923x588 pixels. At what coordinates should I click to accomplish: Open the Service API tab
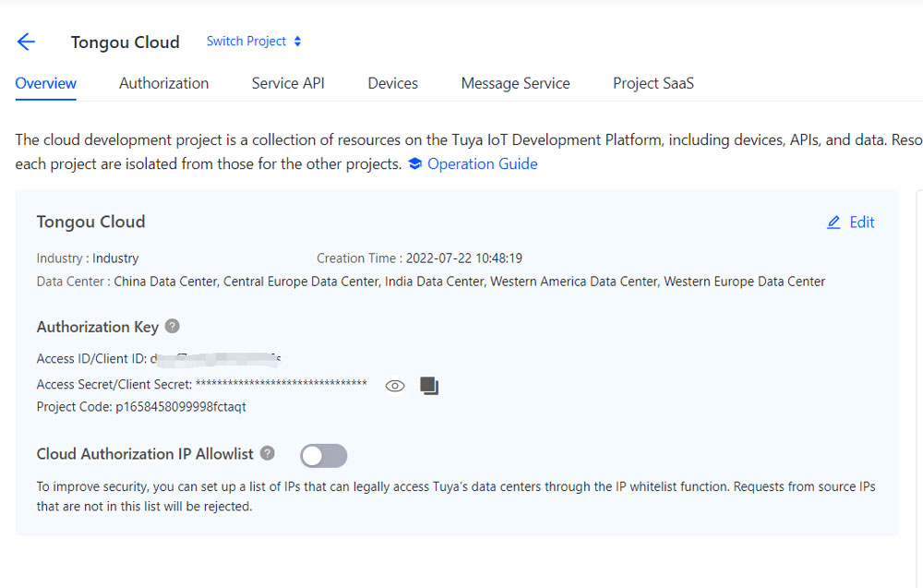coord(288,83)
